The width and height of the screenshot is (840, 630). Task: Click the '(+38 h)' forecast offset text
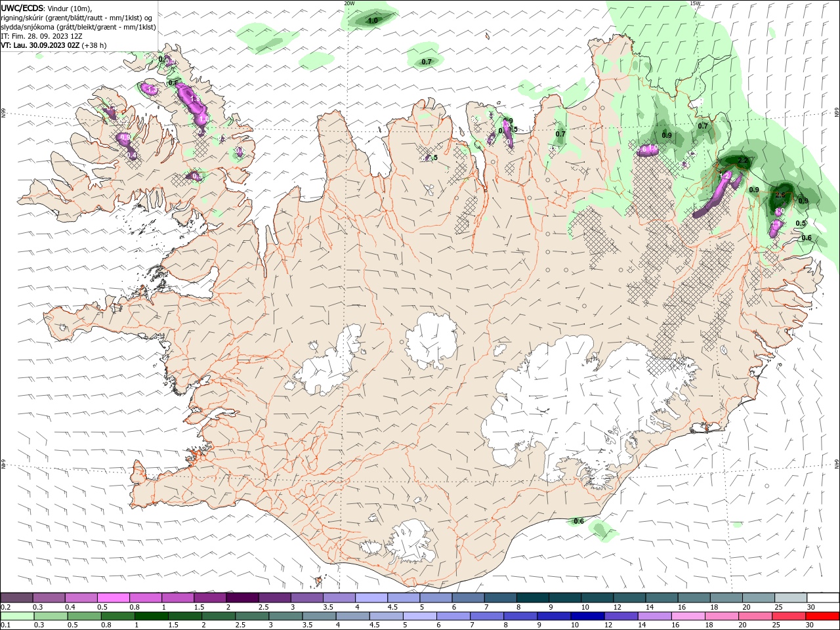click(x=94, y=45)
